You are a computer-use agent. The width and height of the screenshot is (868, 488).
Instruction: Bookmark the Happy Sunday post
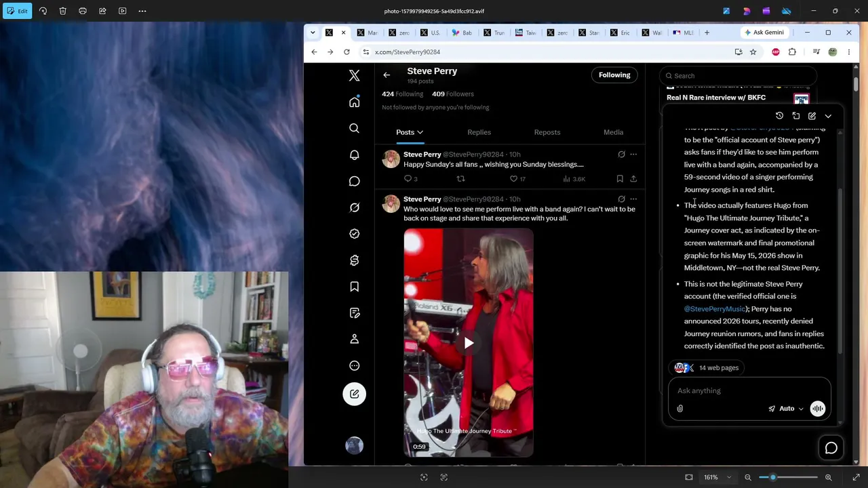point(620,179)
